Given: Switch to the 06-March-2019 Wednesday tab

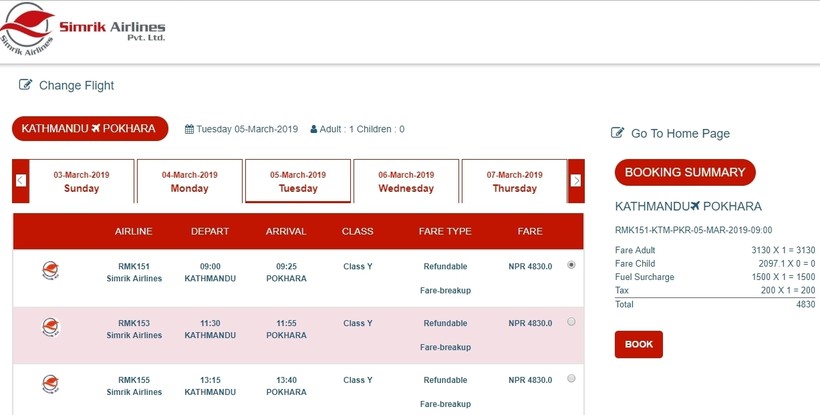Looking at the screenshot, I should tap(406, 181).
